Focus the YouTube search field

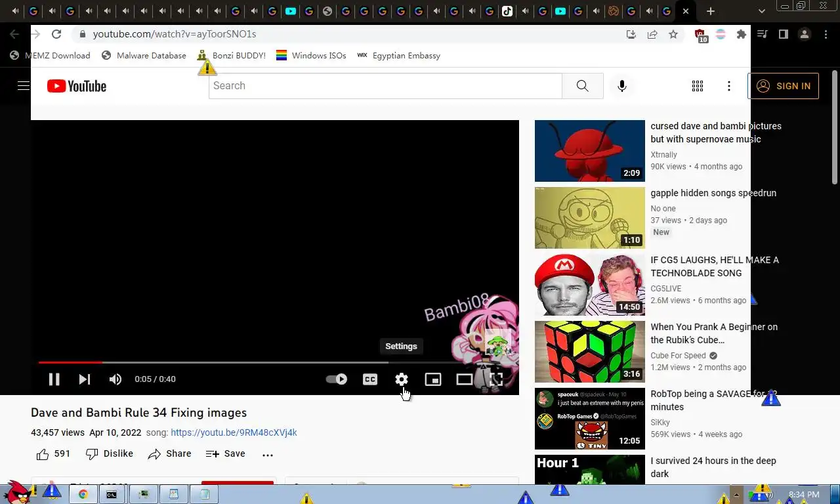click(385, 86)
